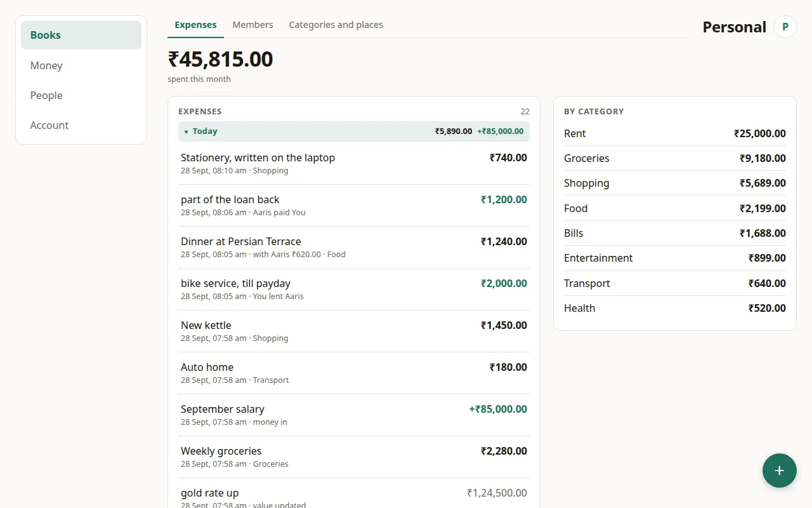Click the expenses count 22
The width and height of the screenshot is (812, 508).
pyautogui.click(x=525, y=112)
